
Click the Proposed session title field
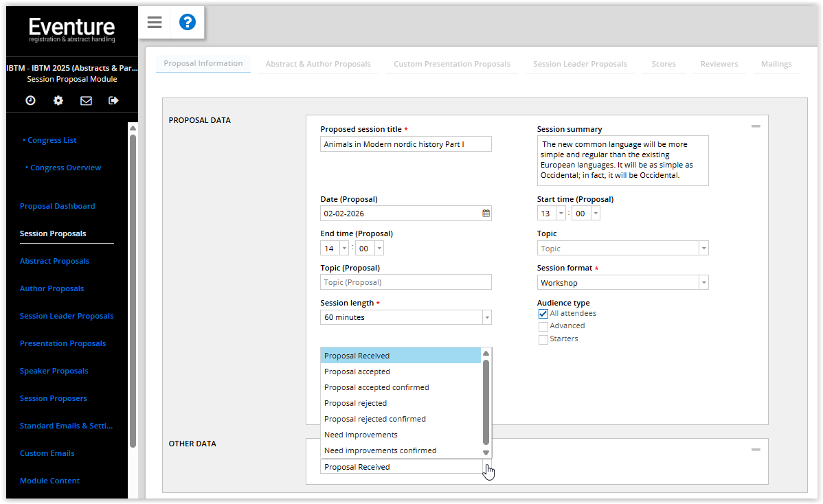pos(405,144)
